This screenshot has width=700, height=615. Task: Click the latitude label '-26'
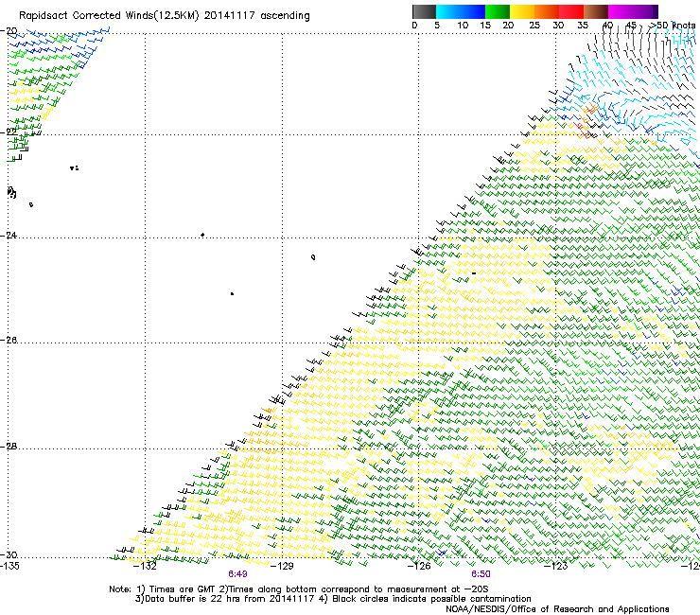9,341
